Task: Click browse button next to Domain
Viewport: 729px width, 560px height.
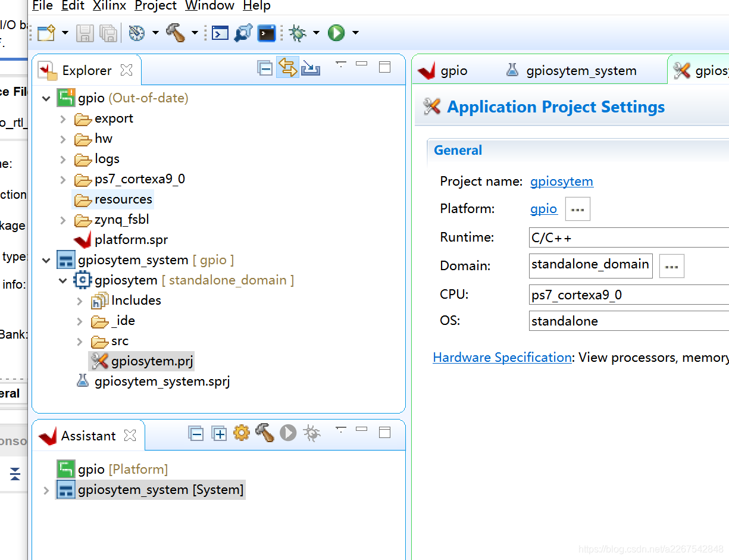Action: pyautogui.click(x=671, y=266)
